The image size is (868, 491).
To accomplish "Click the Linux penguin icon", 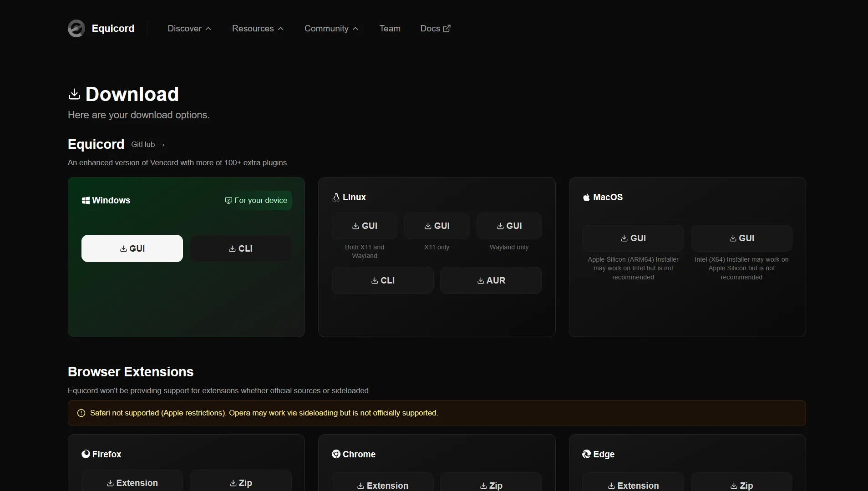I will [x=336, y=197].
